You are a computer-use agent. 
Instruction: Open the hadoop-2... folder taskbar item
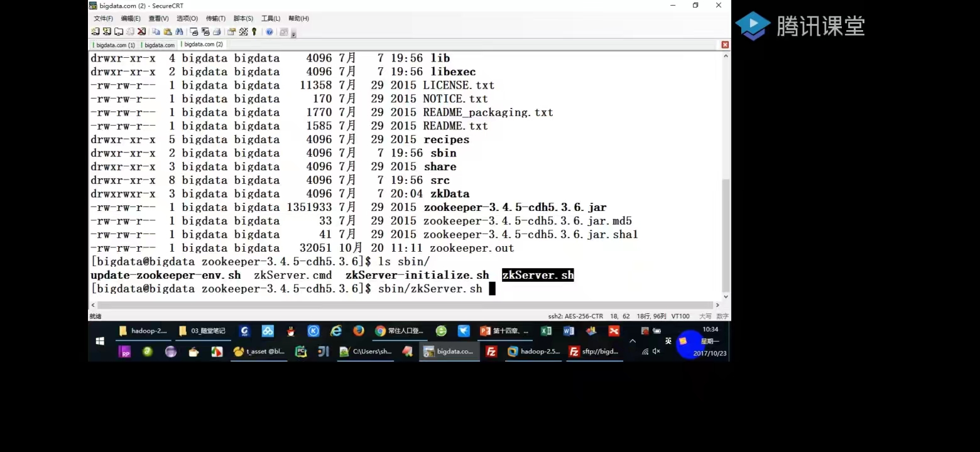click(x=143, y=331)
